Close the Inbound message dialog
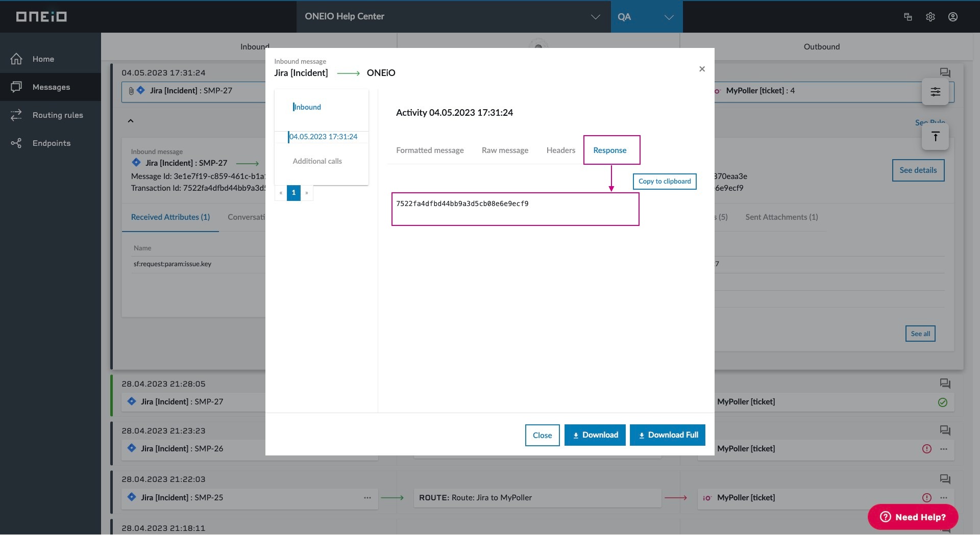Image resolution: width=980 pixels, height=535 pixels. pos(702,69)
